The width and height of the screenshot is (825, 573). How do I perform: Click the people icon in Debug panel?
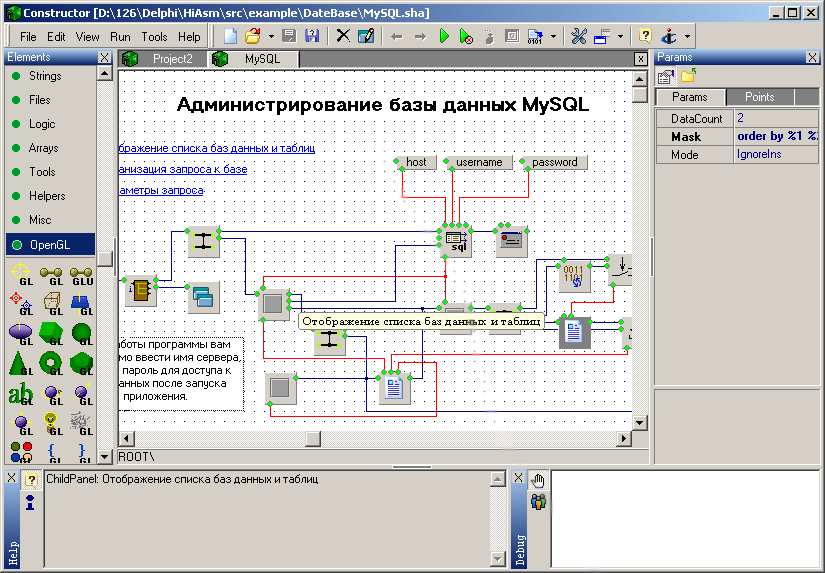538,501
